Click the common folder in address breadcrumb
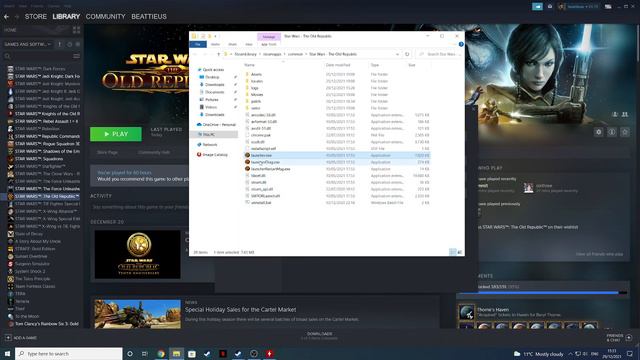Screen dimensions: 640x360 click(296, 54)
